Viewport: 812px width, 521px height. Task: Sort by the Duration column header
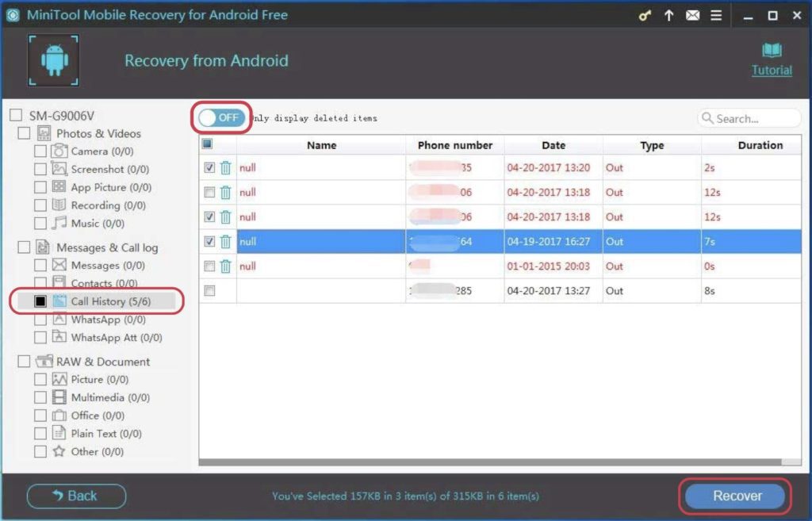(x=751, y=146)
